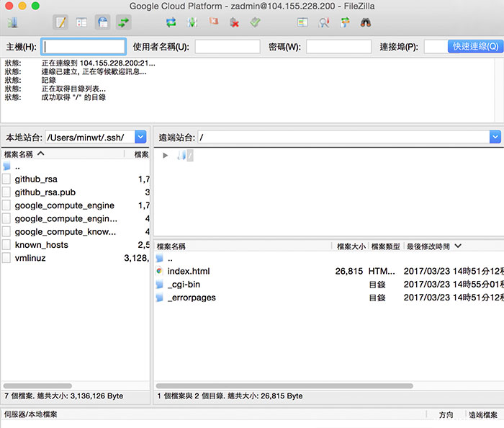Image resolution: width=504 pixels, height=428 pixels.
Task: Toggle the remote directory tree icon
Action: point(102,22)
